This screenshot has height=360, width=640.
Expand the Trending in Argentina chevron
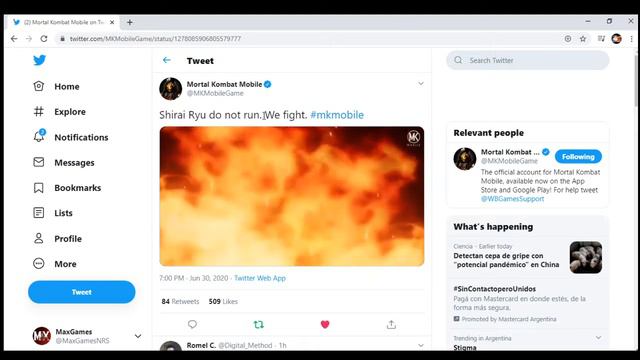[598, 338]
